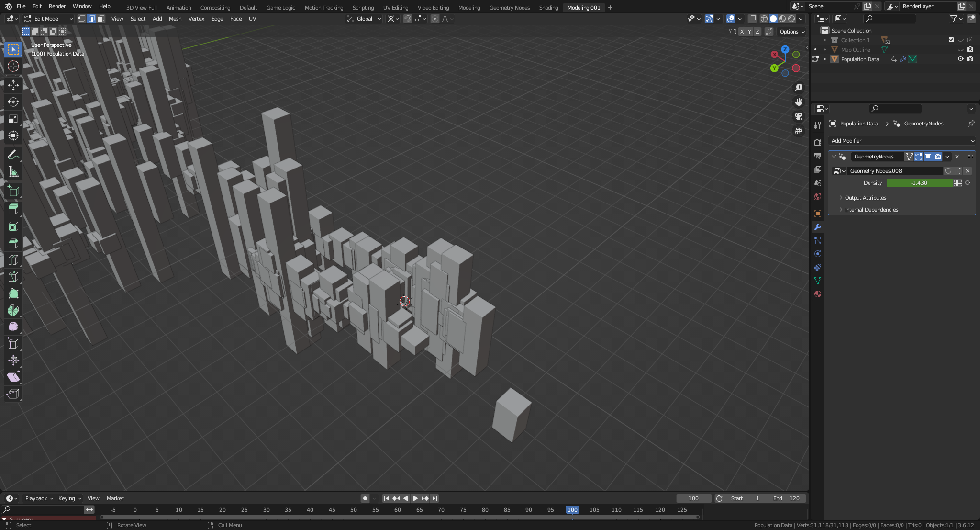Open the Add Modifier dropdown
The height and width of the screenshot is (530, 980).
click(x=902, y=141)
